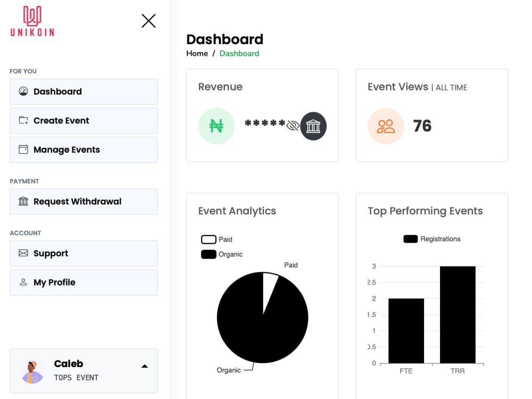Click the Revenue card heading
Viewport: 532px width, 399px height.
coord(221,87)
